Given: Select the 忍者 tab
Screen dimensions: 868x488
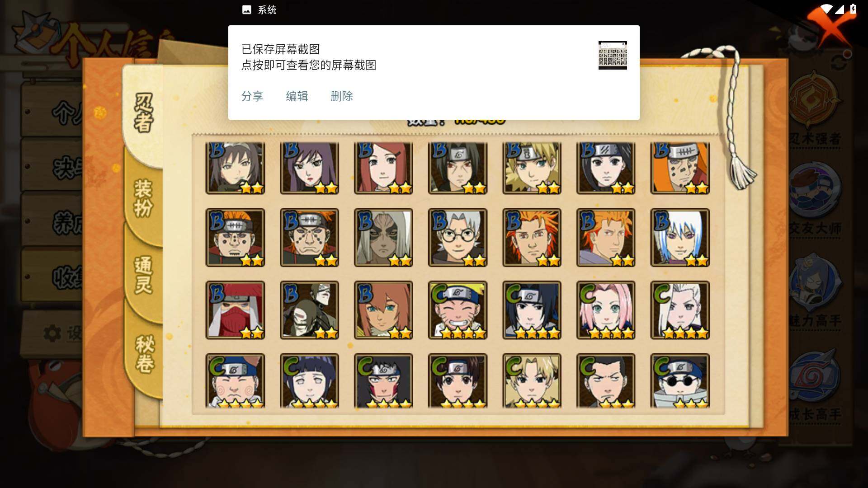Looking at the screenshot, I should pyautogui.click(x=144, y=113).
